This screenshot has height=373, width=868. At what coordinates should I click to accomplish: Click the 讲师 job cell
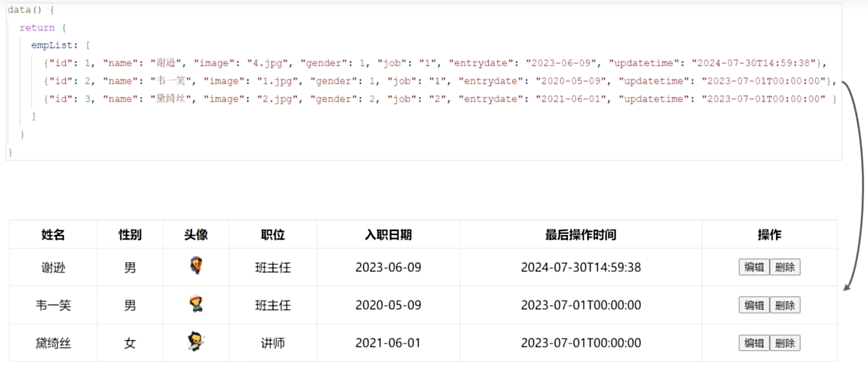(x=272, y=343)
